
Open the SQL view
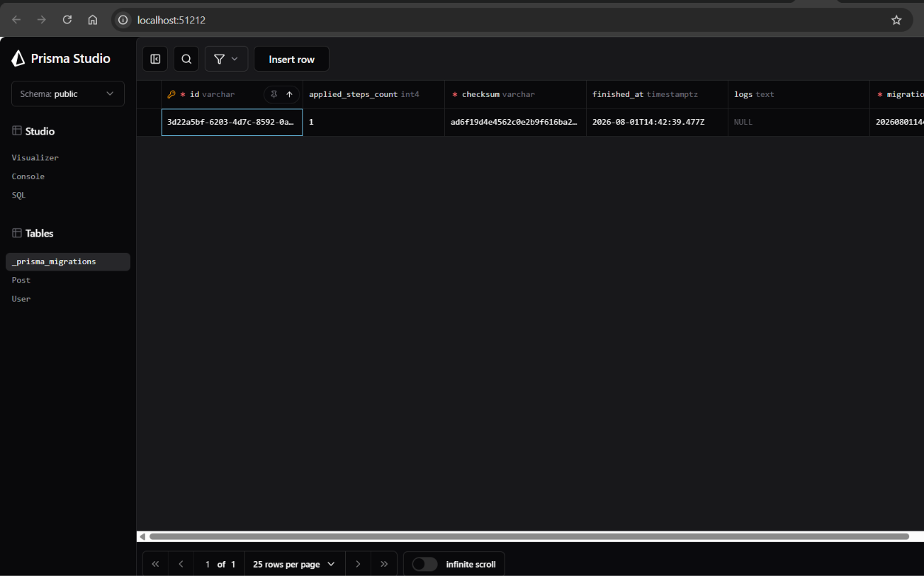tap(18, 195)
